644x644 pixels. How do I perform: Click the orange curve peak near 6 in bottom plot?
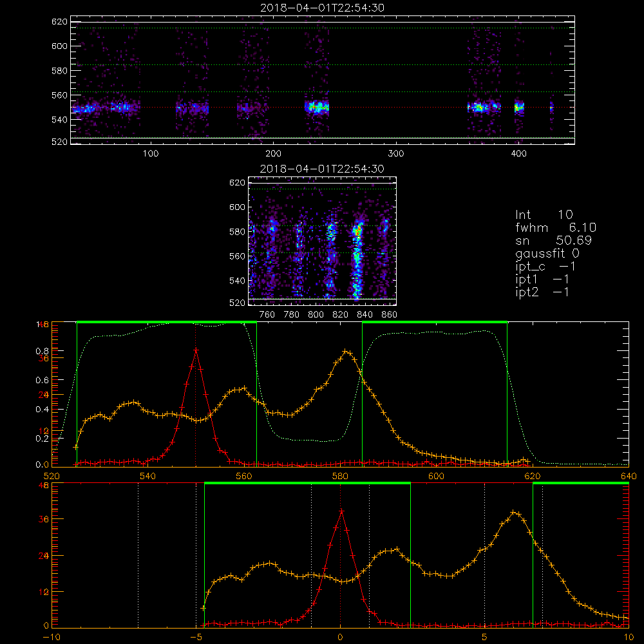(513, 512)
